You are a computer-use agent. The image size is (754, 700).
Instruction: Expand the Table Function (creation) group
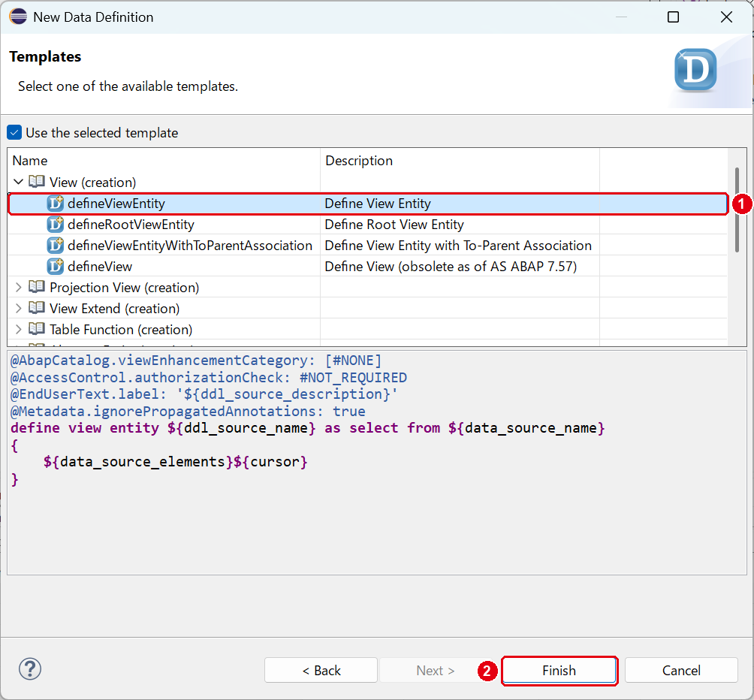click(18, 329)
